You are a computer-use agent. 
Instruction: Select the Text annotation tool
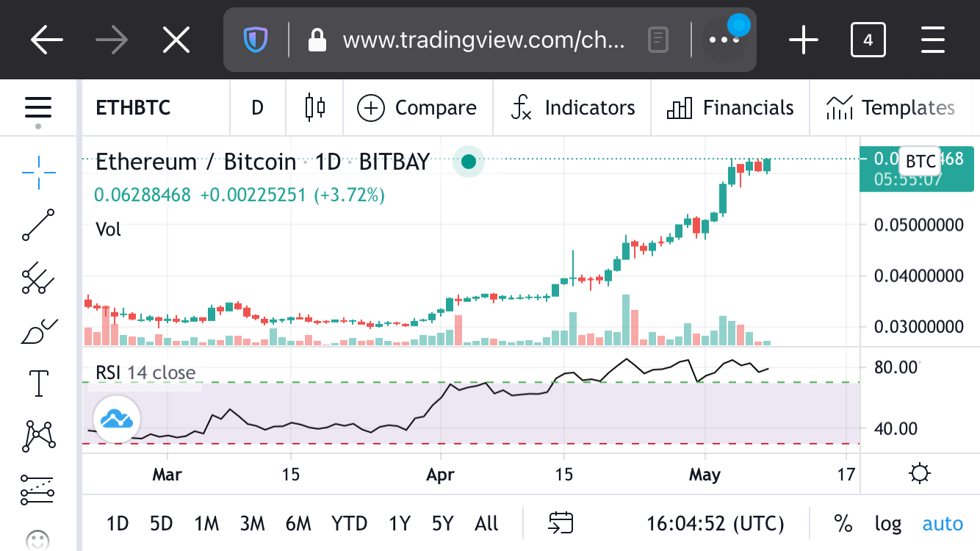tap(38, 383)
